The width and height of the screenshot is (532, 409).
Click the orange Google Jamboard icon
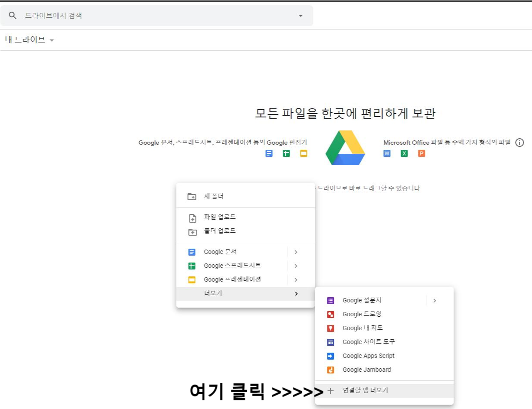coord(331,370)
